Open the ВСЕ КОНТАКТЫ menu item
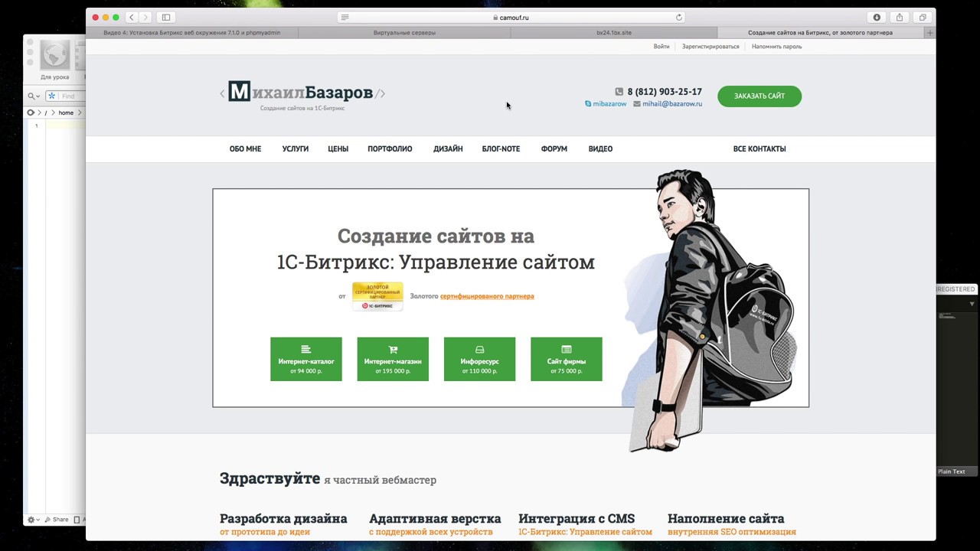The height and width of the screenshot is (551, 980). (759, 148)
